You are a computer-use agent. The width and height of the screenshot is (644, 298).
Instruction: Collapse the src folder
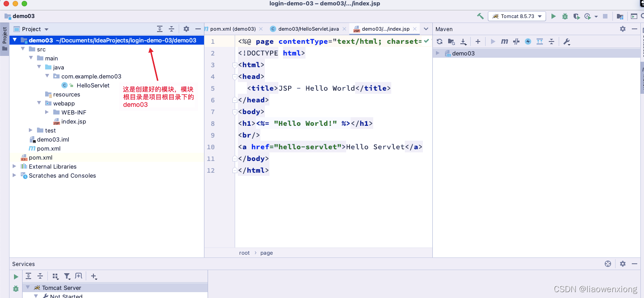click(x=23, y=49)
